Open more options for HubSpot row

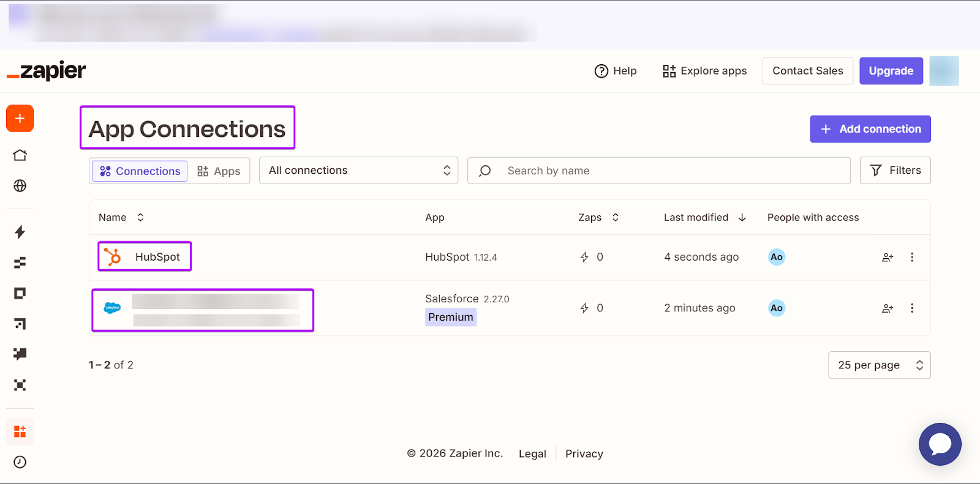click(x=912, y=257)
